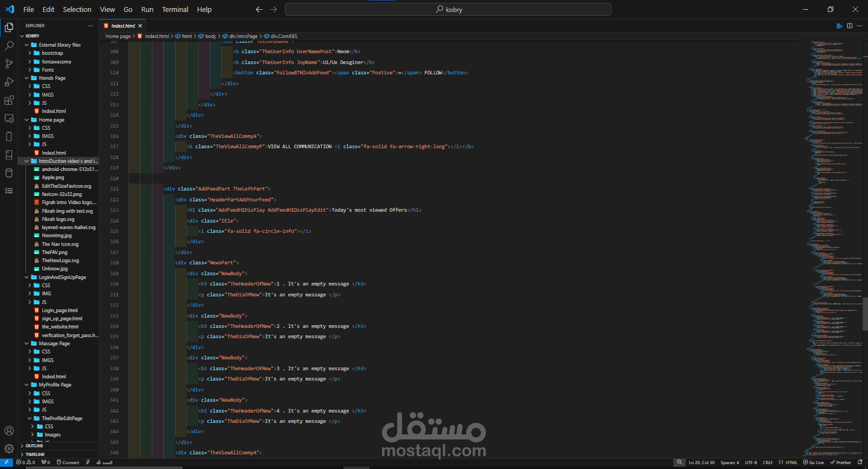Open the Manage gear icon
The width and height of the screenshot is (868, 469).
point(9,449)
